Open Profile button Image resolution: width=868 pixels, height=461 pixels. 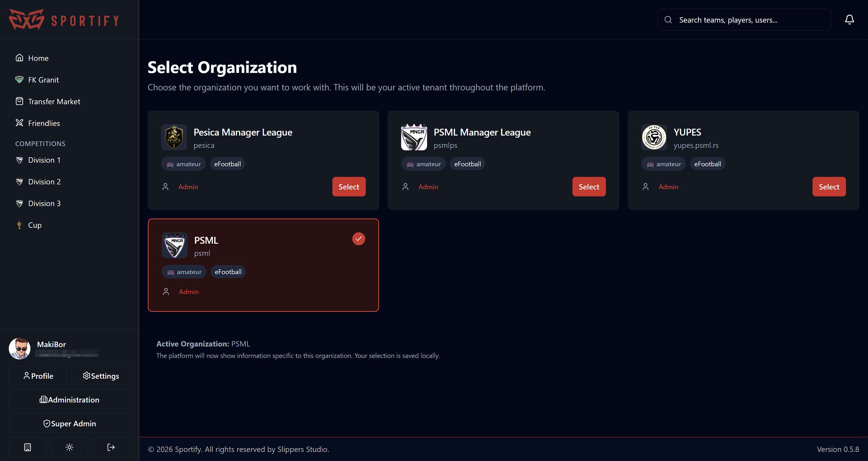coord(38,376)
